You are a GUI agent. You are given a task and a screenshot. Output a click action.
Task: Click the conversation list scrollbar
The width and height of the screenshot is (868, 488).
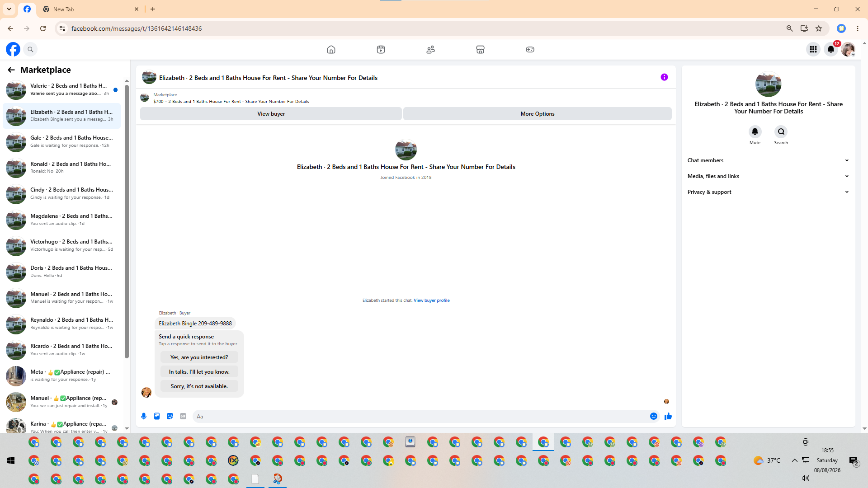(x=127, y=221)
